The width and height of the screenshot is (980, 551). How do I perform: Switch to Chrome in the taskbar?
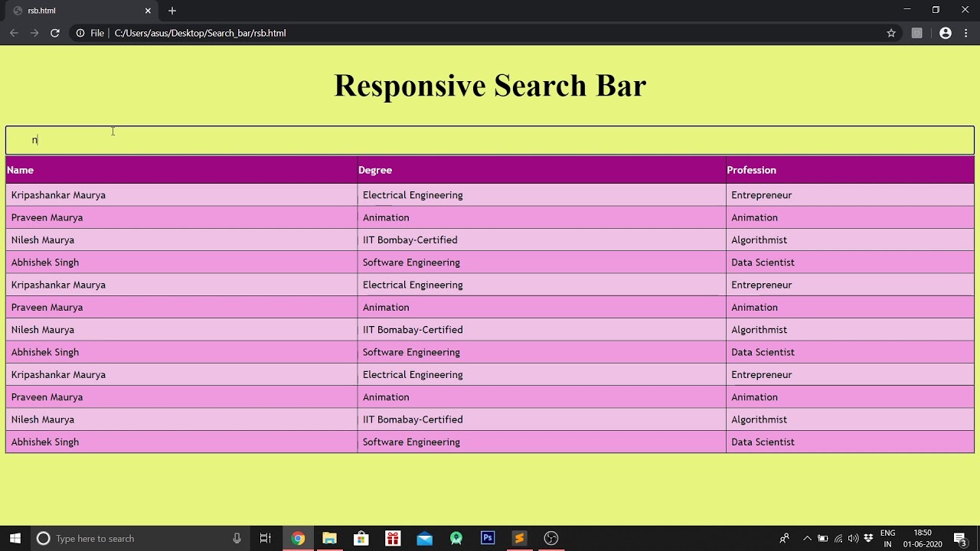(x=298, y=538)
